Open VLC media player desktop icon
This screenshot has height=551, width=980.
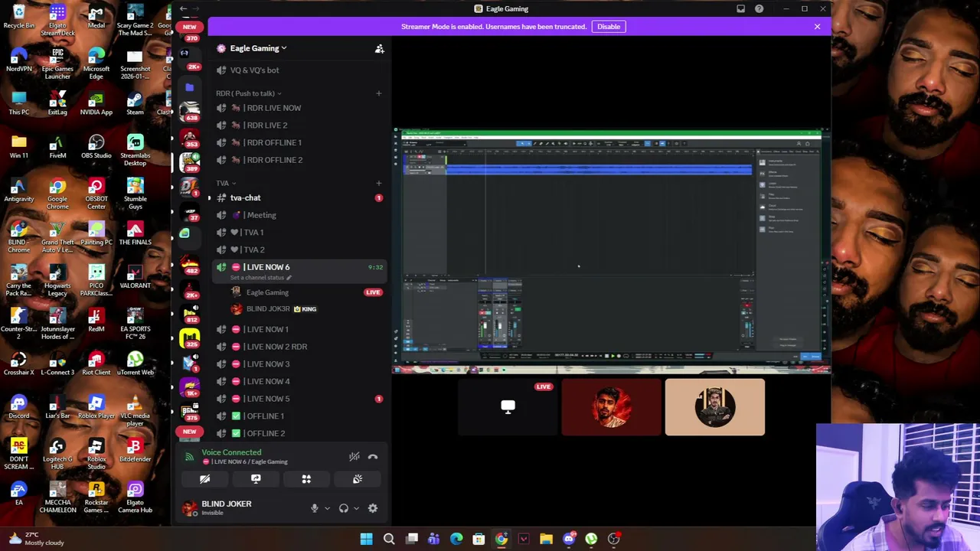135,411
